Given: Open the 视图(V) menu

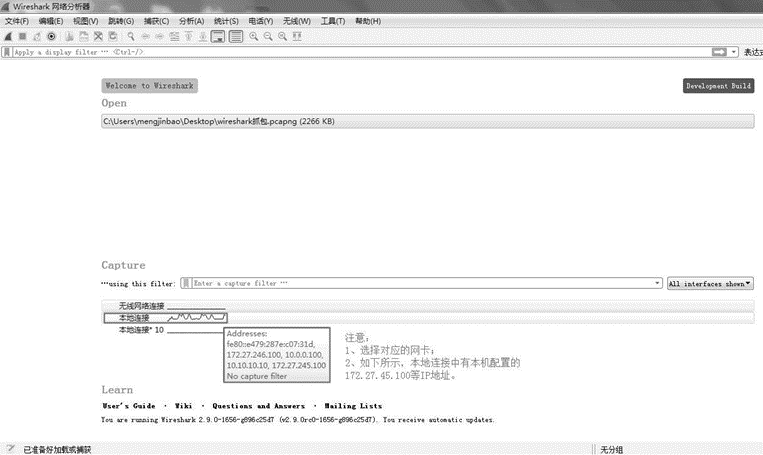Looking at the screenshot, I should (x=86, y=21).
